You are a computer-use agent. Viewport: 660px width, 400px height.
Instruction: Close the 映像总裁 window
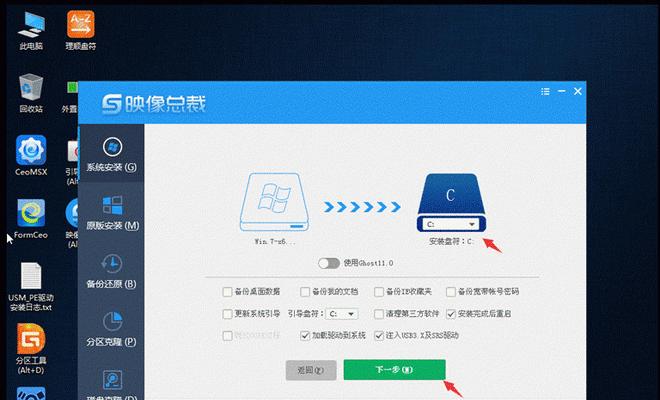[x=578, y=91]
